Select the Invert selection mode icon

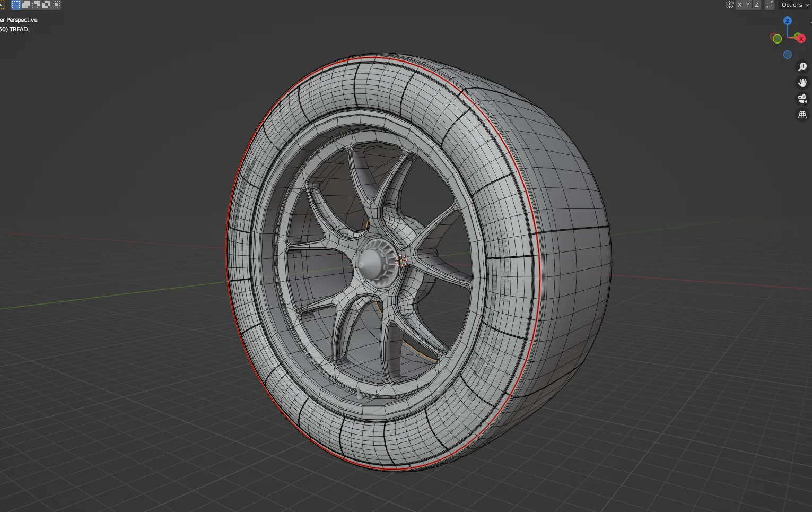coord(47,5)
